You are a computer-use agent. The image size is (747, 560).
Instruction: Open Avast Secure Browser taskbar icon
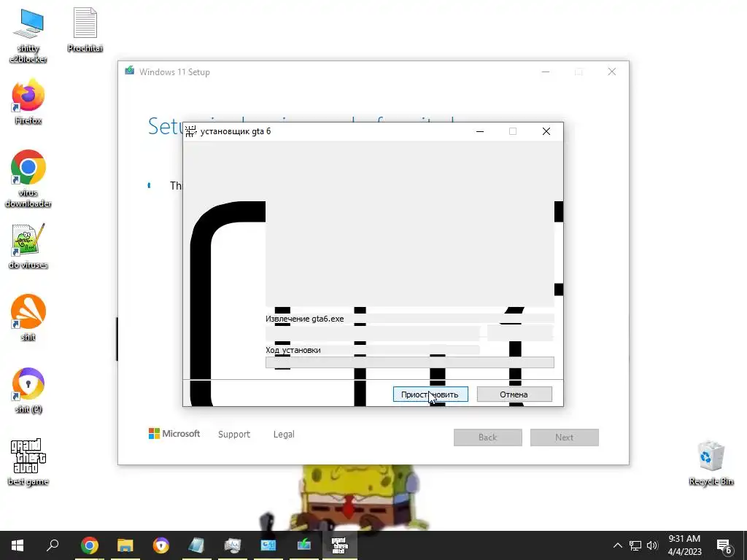pyautogui.click(x=161, y=545)
